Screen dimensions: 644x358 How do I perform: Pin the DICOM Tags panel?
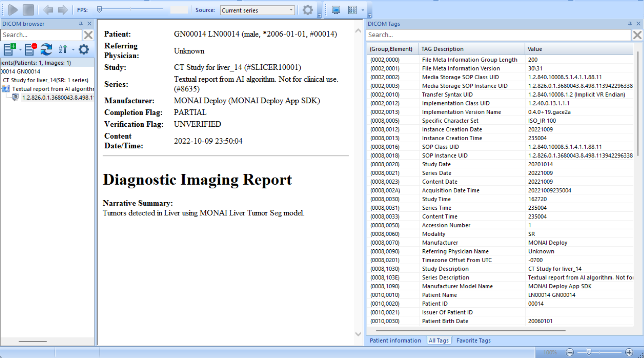point(630,24)
